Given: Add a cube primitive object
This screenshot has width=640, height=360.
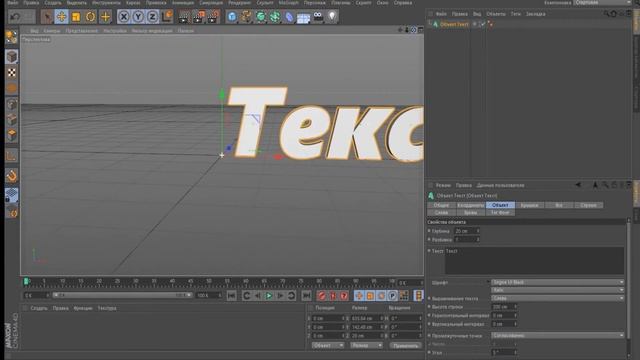Looking at the screenshot, I should tap(232, 17).
